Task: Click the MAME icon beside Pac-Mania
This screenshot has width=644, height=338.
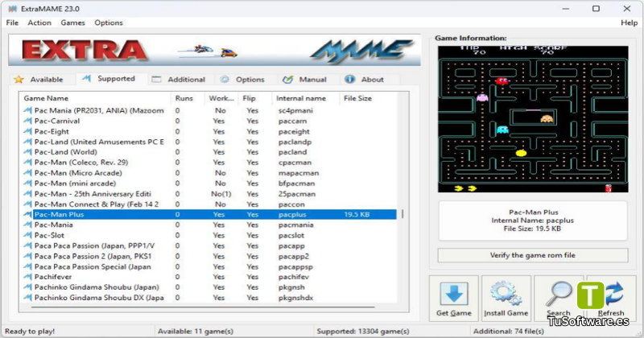Action: (x=27, y=225)
